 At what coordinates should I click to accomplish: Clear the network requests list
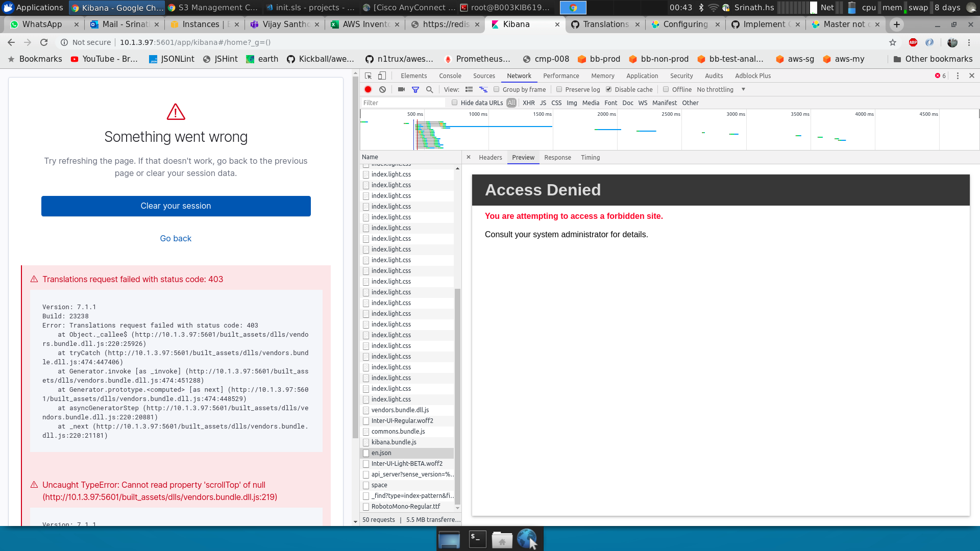[383, 89]
